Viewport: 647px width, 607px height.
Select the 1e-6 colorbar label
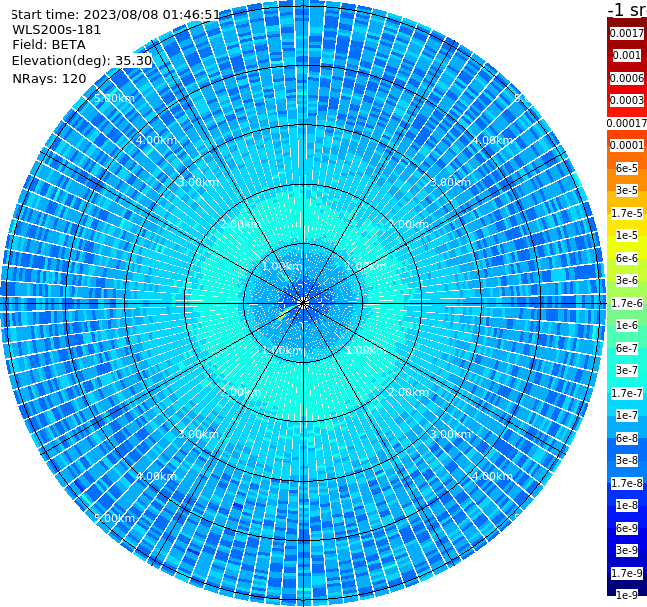tap(627, 325)
